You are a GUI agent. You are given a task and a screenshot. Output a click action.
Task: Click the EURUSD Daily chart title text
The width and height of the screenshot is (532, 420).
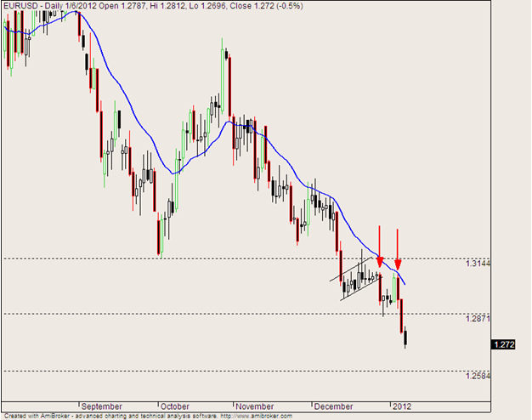[x=153, y=6]
